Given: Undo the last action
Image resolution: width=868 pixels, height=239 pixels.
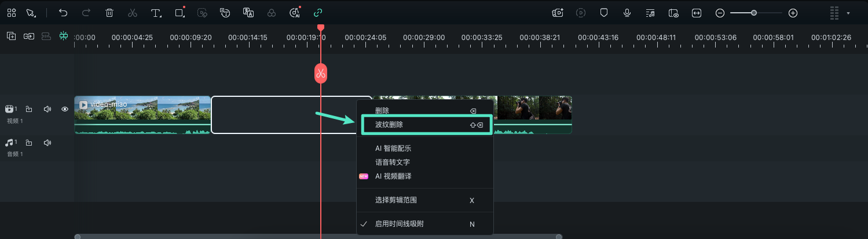Looking at the screenshot, I should click(x=63, y=13).
